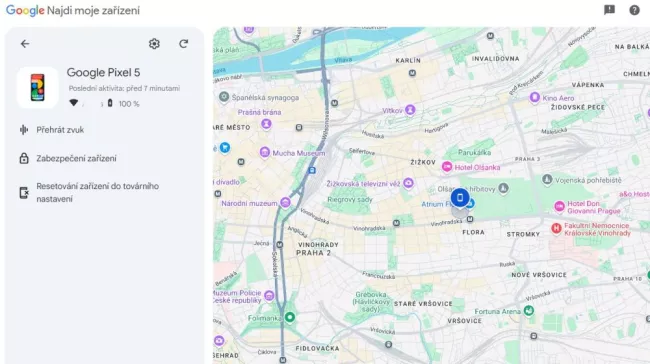Click the battery status icon
This screenshot has height=364, width=650.
coord(110,103)
